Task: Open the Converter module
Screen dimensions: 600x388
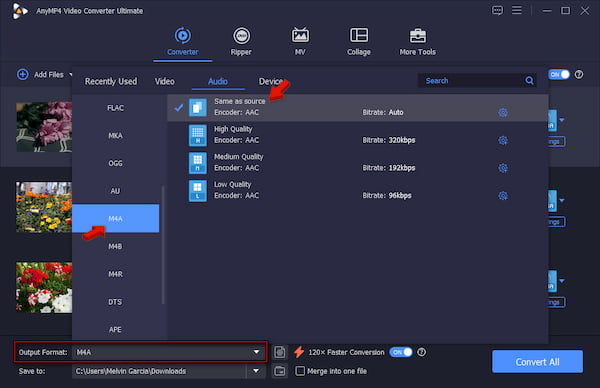Action: (x=183, y=42)
